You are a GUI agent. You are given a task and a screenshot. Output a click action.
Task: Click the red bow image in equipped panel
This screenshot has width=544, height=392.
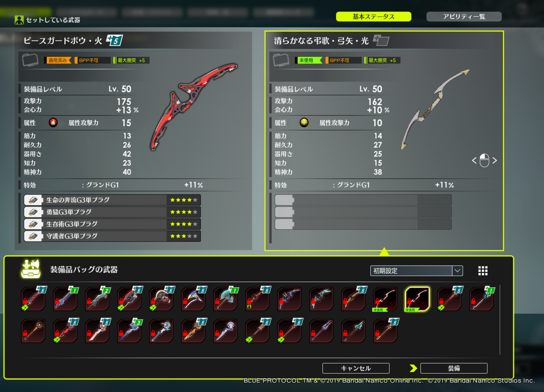pyautogui.click(x=193, y=107)
